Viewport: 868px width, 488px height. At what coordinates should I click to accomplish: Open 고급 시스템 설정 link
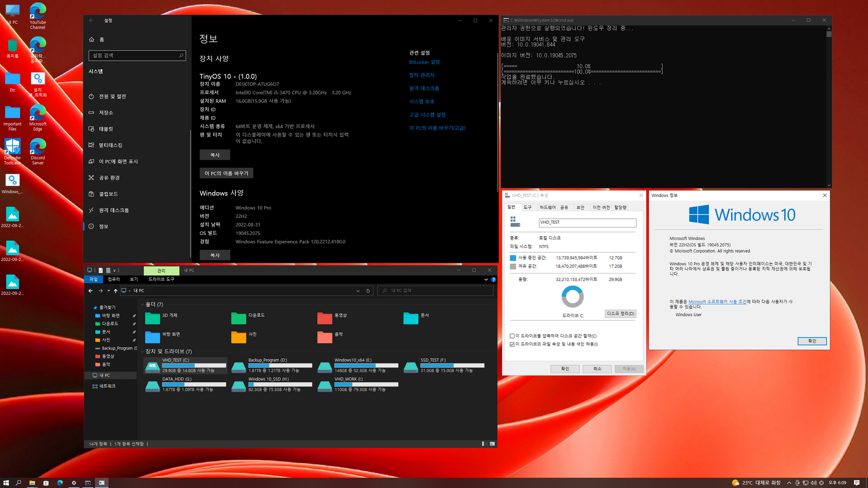coord(427,115)
